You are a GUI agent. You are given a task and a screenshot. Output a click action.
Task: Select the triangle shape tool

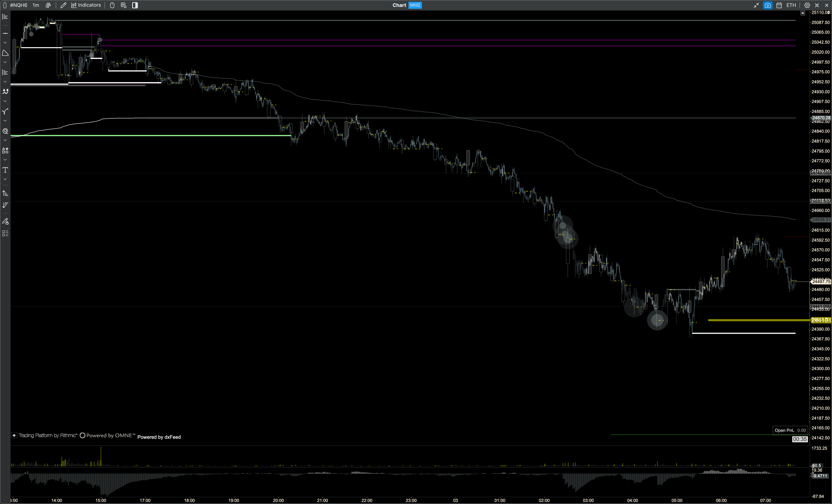[5, 53]
